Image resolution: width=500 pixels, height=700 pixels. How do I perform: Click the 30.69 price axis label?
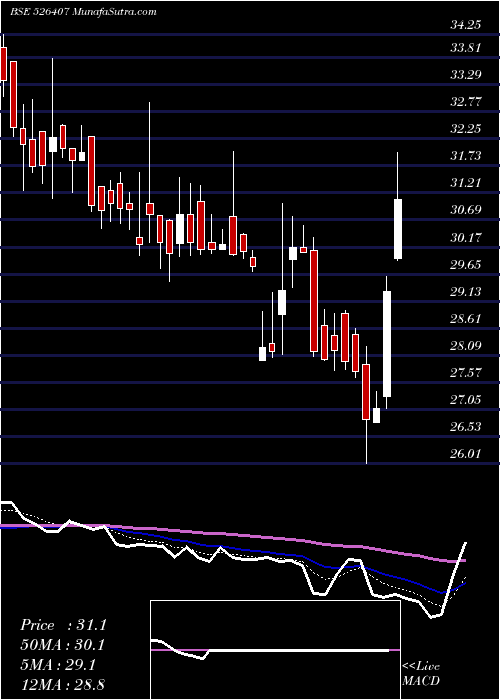click(x=465, y=210)
